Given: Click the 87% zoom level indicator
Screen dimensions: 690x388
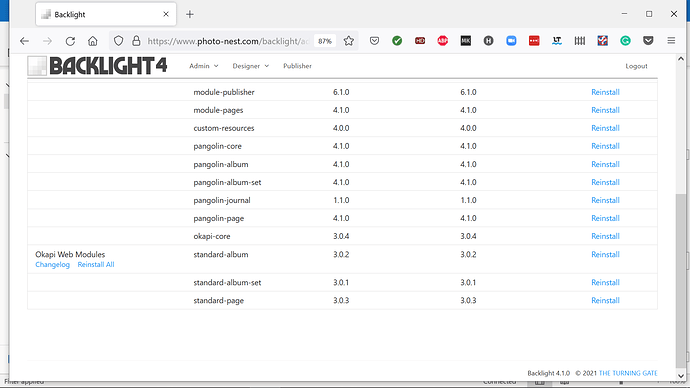Looking at the screenshot, I should point(325,41).
